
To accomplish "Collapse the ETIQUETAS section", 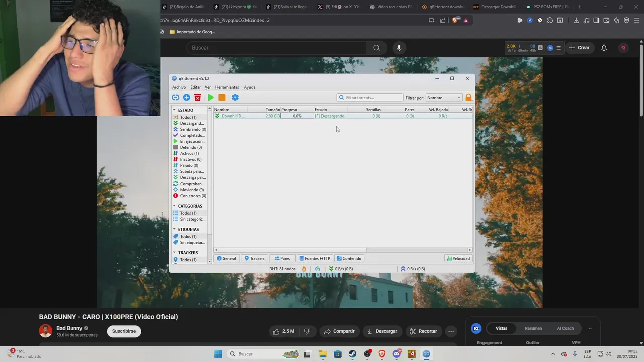I will coord(174,230).
